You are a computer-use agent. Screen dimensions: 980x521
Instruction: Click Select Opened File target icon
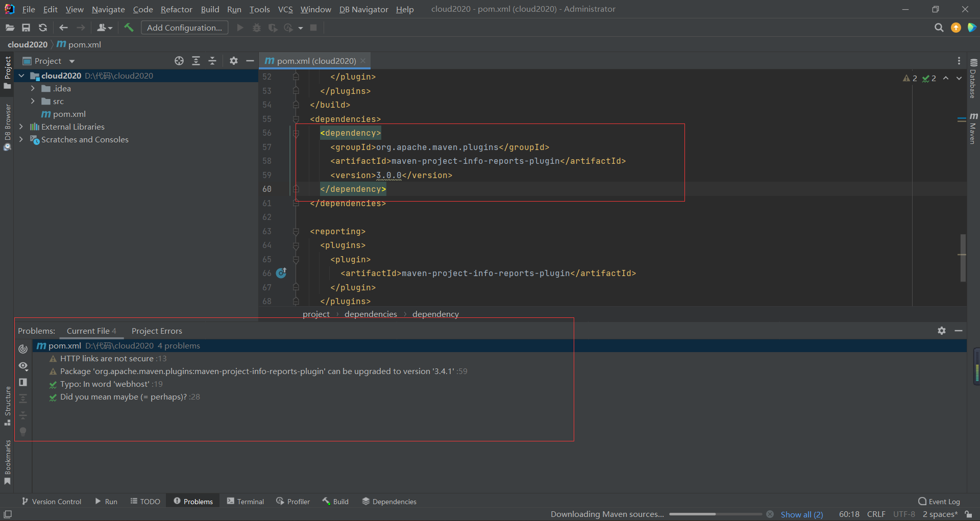[x=179, y=61]
